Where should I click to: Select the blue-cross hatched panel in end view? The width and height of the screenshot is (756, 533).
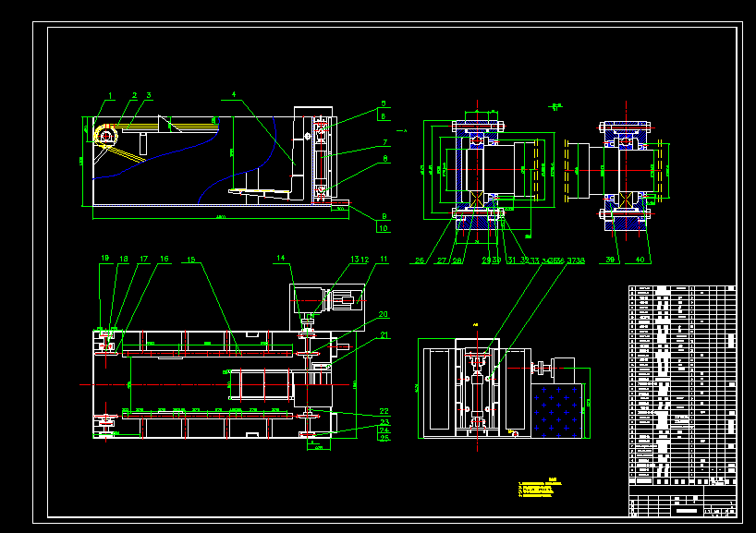(556, 411)
